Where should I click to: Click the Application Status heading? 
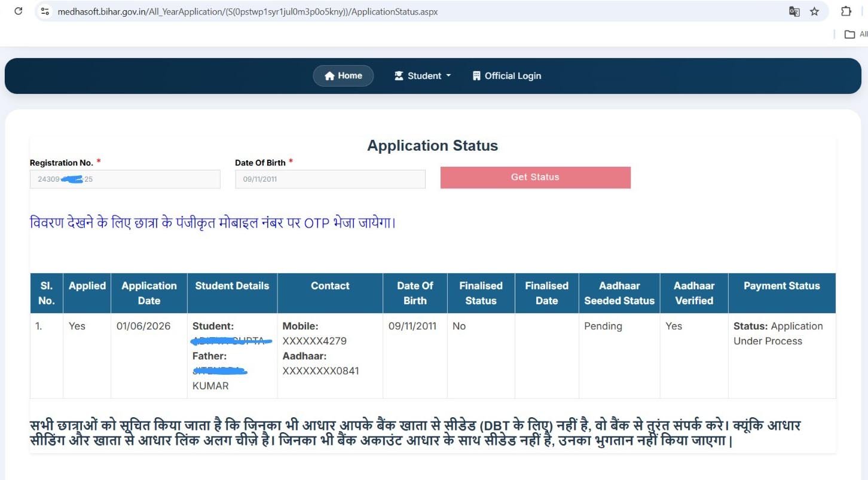tap(432, 146)
